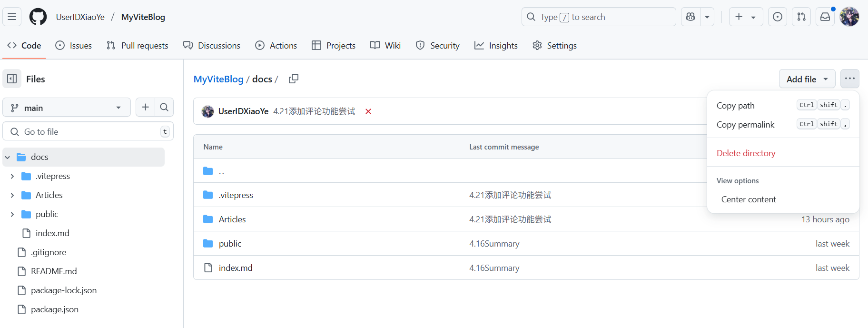
Task: Select package-lock.json in the file tree
Action: (x=64, y=290)
